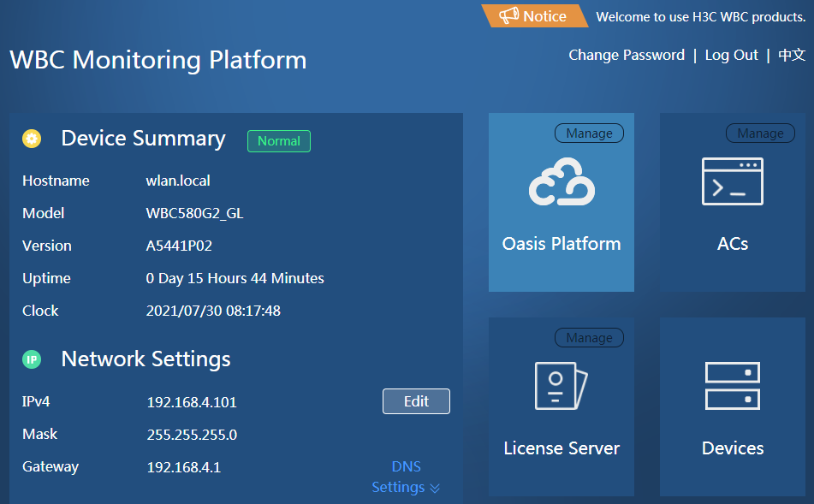Click the mask value 255.255.255.0
Screen dimensions: 814x504
192,435
